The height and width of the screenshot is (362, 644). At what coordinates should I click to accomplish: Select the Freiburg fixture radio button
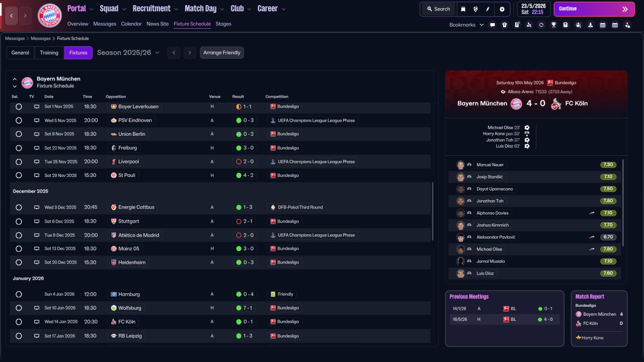pyautogui.click(x=19, y=148)
